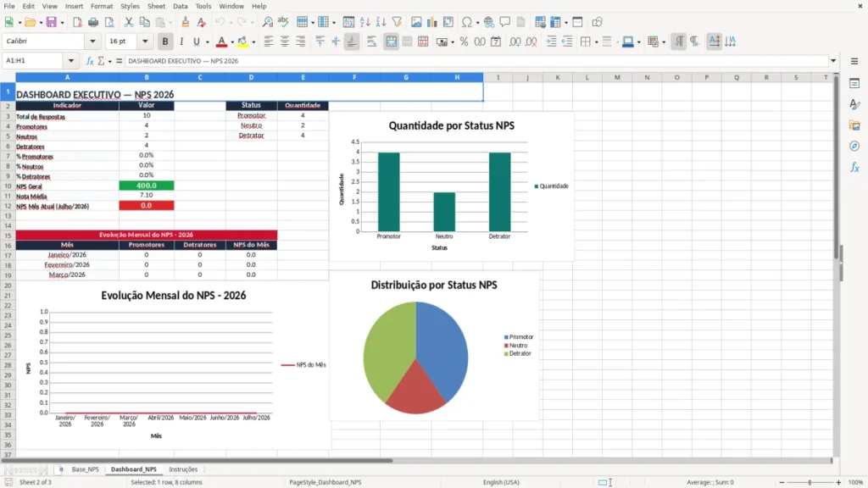The width and height of the screenshot is (868, 488).
Task: Toggle Merge and Center Cells
Action: click(391, 42)
